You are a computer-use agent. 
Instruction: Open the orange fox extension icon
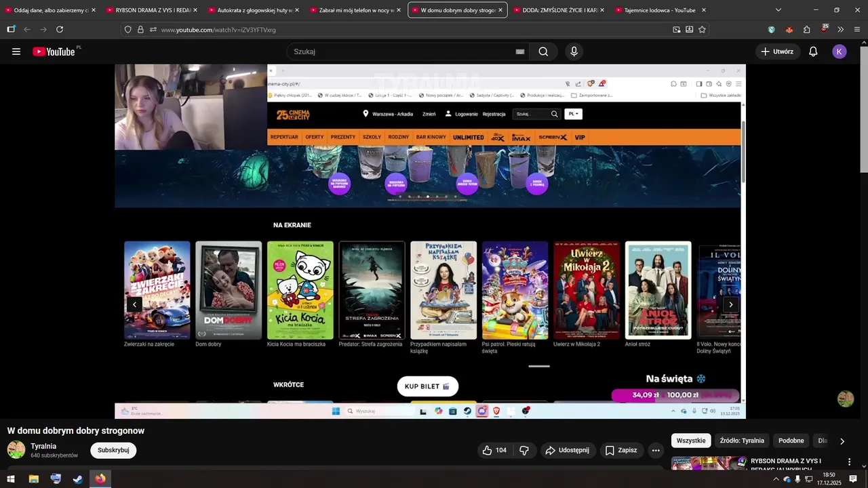point(789,30)
